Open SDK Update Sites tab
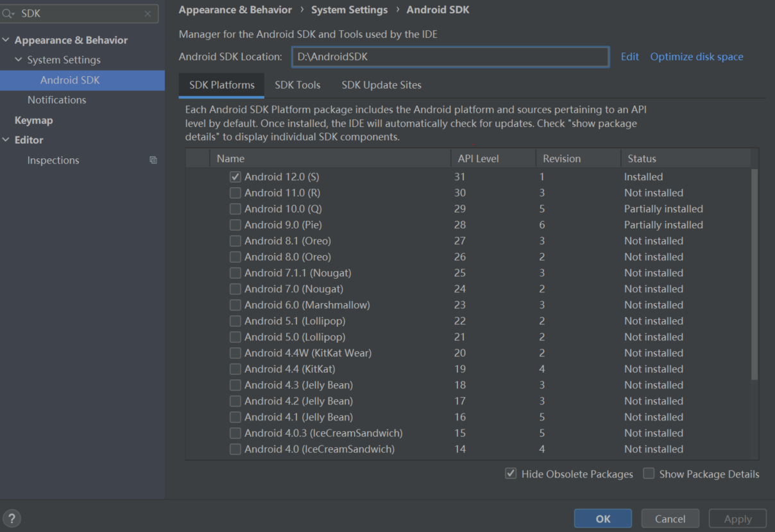 point(381,85)
